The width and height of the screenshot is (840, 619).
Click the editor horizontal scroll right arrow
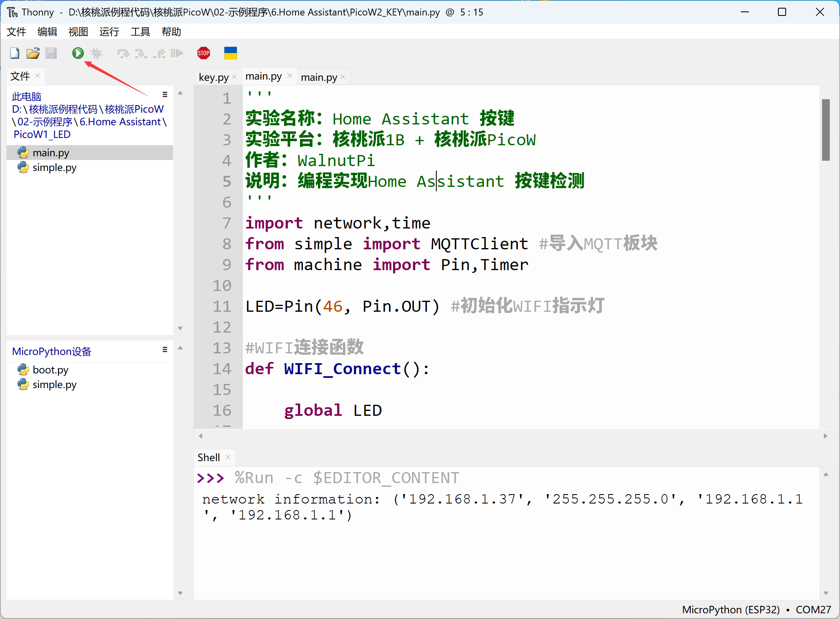coord(825,436)
